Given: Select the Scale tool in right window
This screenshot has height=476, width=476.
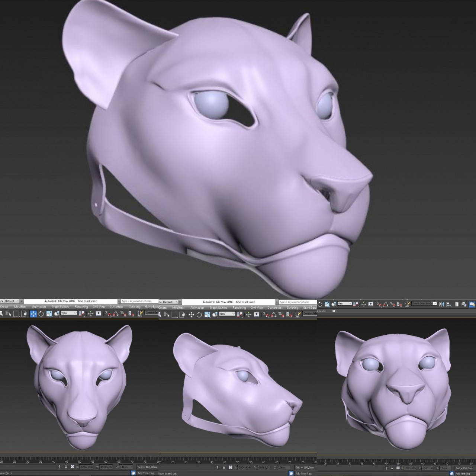Looking at the screenshot, I should tap(327, 304).
